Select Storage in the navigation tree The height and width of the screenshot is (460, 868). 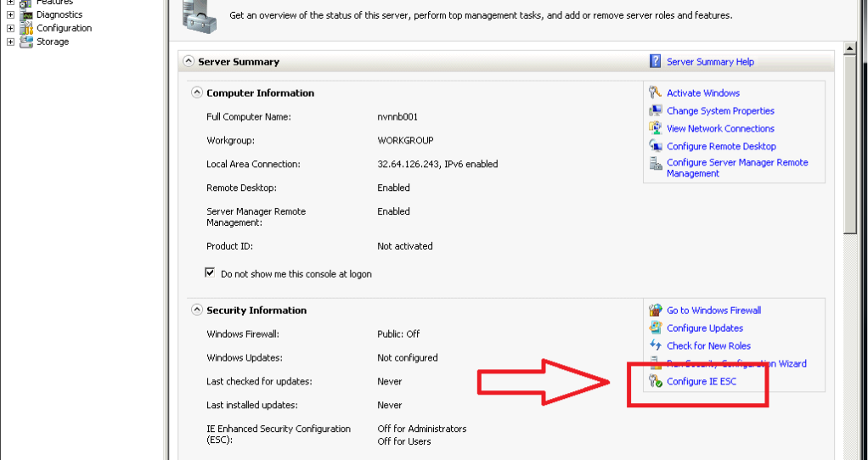pyautogui.click(x=53, y=42)
